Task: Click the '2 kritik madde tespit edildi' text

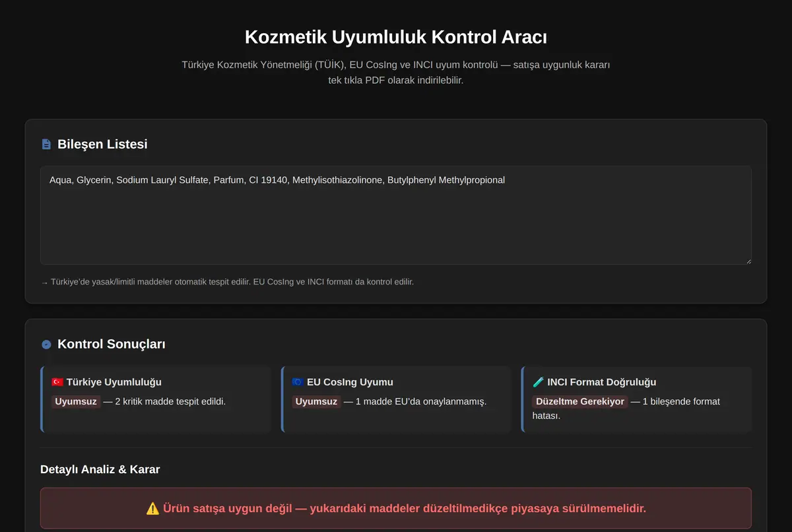Action: click(x=170, y=401)
